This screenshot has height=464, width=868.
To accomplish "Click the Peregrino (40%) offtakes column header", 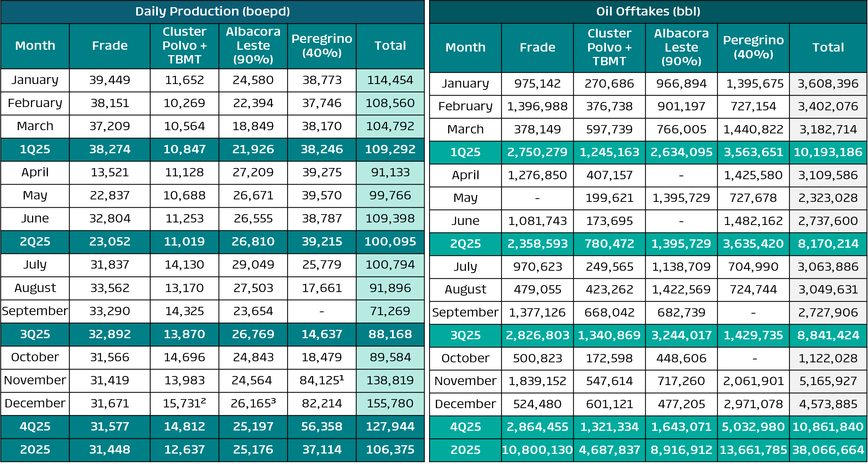I will (753, 47).
